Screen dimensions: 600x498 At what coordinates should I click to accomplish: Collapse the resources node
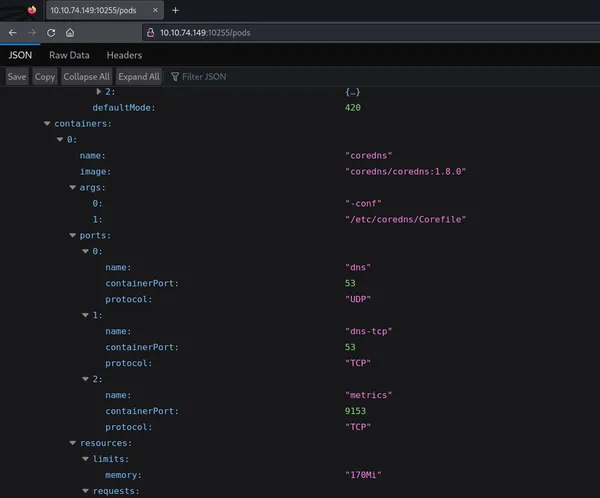pos(73,443)
